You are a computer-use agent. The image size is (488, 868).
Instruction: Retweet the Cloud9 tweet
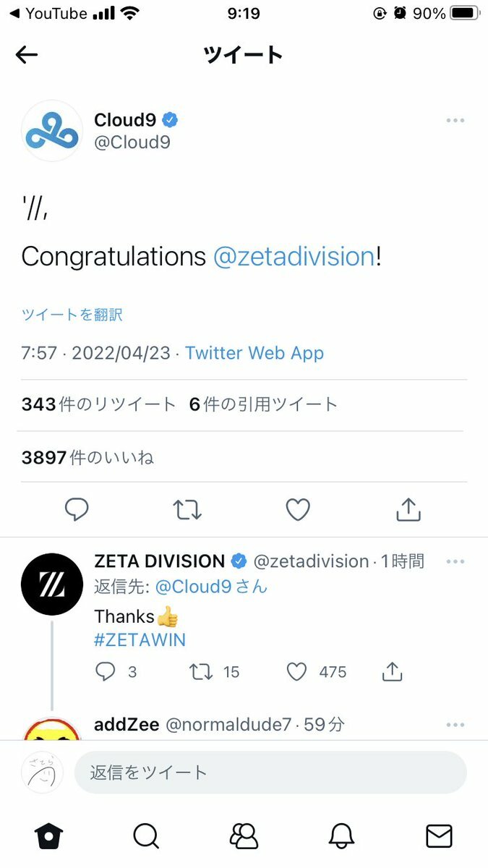(187, 510)
